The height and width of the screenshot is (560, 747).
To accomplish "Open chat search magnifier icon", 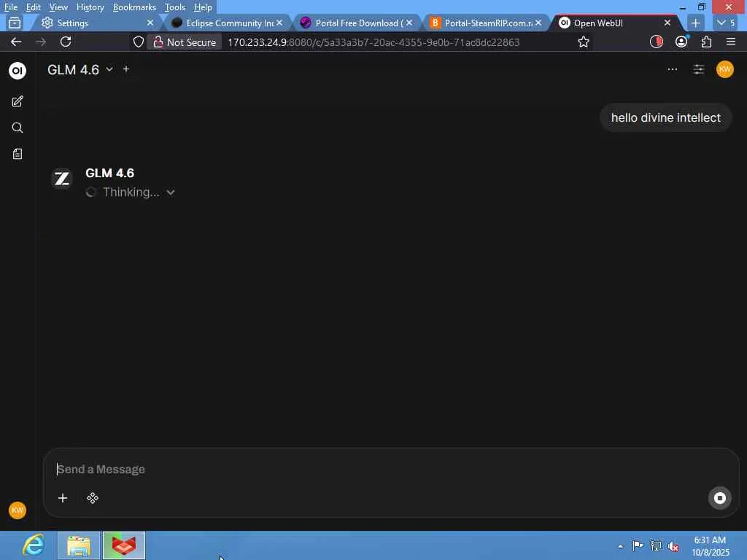I will tap(18, 128).
